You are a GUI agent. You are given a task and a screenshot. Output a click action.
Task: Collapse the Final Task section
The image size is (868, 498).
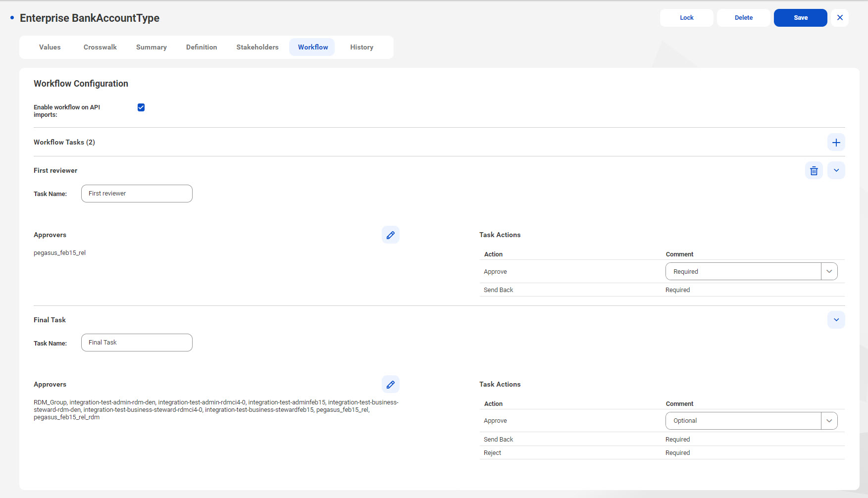click(x=836, y=320)
